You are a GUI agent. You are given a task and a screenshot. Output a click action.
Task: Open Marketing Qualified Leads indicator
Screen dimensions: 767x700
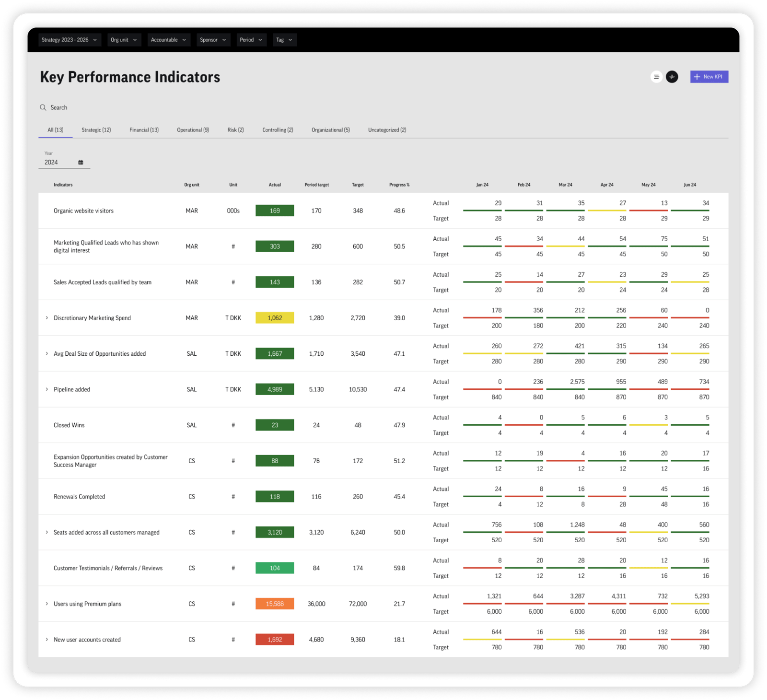pyautogui.click(x=106, y=246)
